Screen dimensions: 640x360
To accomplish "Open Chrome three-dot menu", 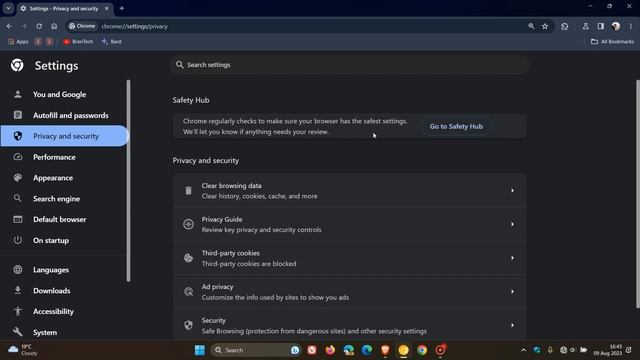I will click(631, 26).
